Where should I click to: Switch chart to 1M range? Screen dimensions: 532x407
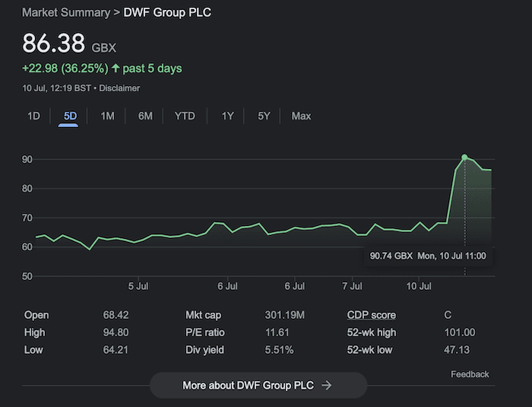point(107,116)
